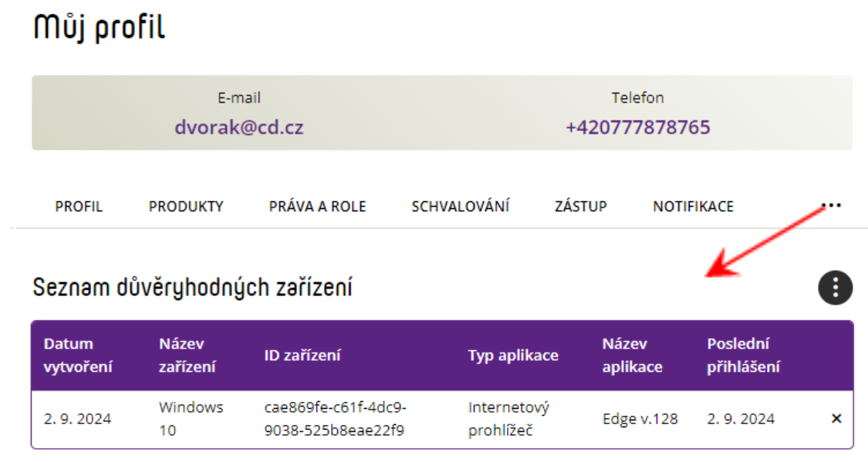Open the three-dot menu for trusted devices
This screenshot has width=868, height=462.
tap(835, 287)
